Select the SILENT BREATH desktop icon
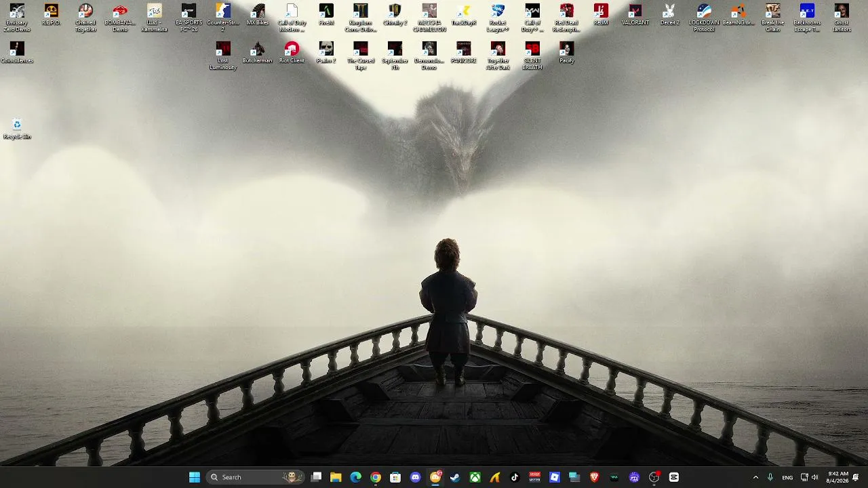 pyautogui.click(x=532, y=56)
